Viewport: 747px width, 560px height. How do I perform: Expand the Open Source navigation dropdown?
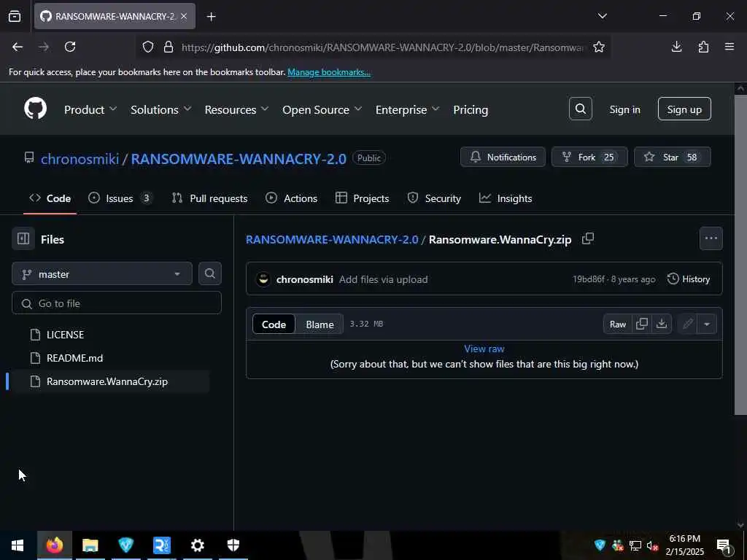pyautogui.click(x=322, y=109)
